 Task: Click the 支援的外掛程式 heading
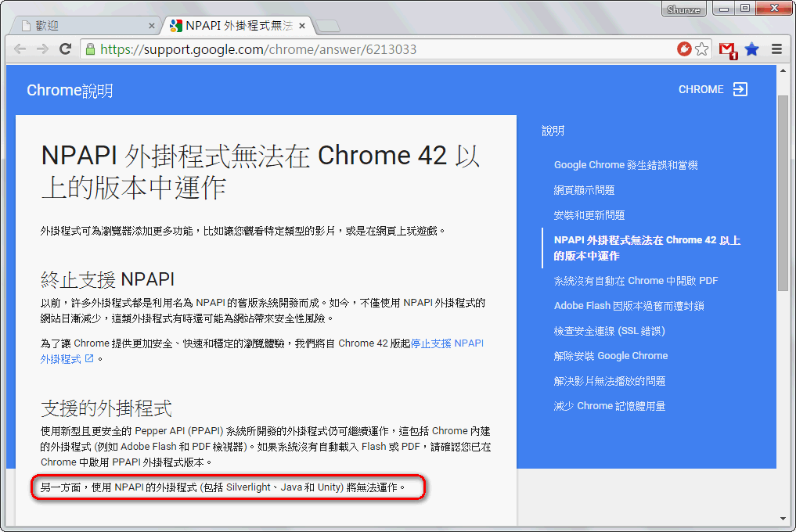[x=106, y=408]
